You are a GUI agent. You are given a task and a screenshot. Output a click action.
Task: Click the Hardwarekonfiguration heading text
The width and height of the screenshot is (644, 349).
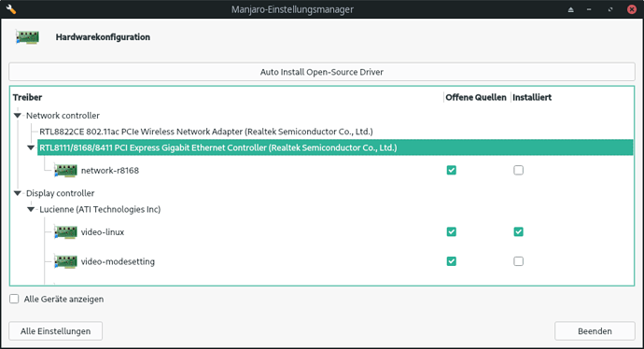(x=103, y=37)
